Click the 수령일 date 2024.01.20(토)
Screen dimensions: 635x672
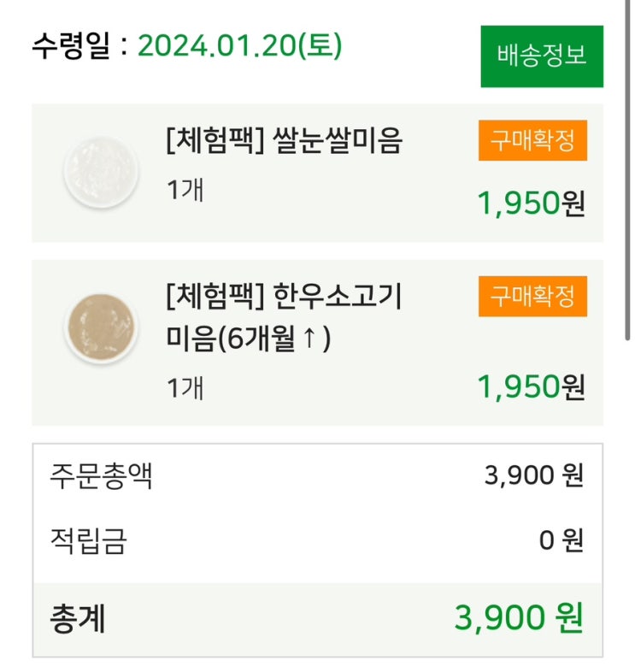click(x=239, y=45)
